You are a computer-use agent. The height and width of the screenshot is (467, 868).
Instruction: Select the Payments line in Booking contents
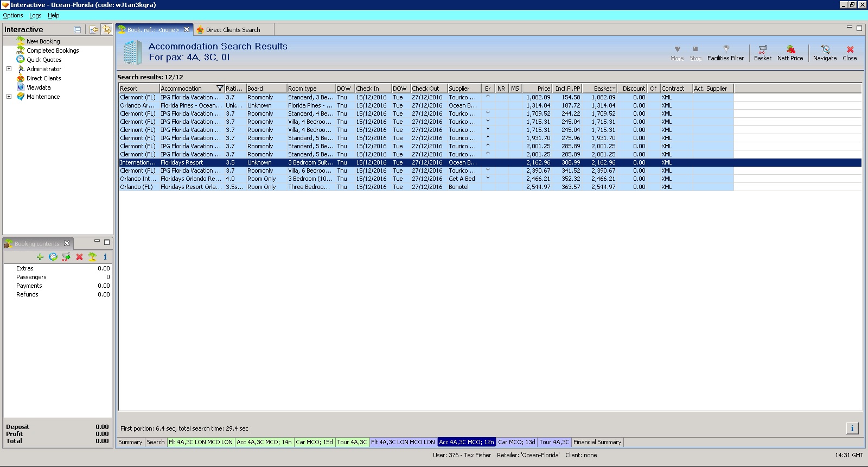(x=58, y=286)
